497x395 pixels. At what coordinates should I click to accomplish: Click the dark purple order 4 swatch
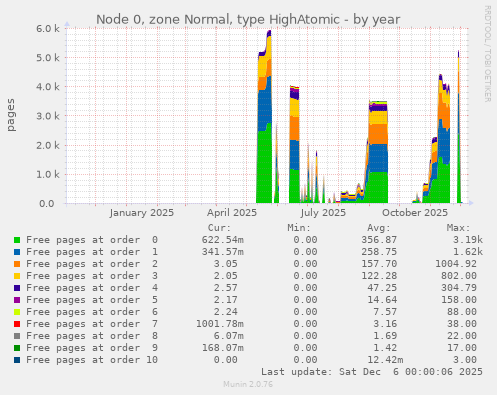point(17,288)
